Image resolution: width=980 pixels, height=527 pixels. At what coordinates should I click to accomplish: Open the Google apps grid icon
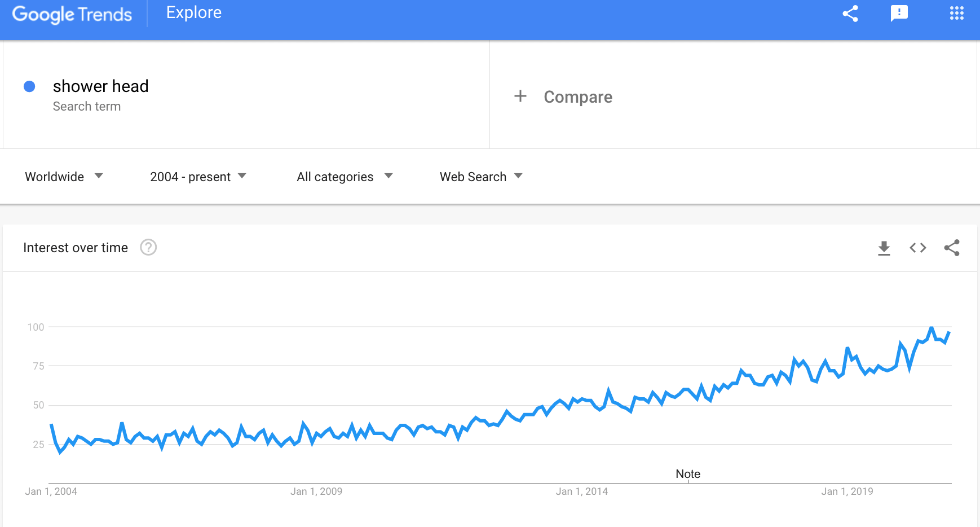[x=957, y=13]
